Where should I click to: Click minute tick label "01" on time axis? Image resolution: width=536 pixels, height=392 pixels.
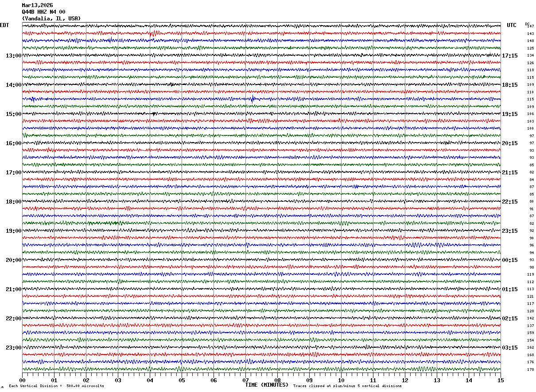point(54,380)
